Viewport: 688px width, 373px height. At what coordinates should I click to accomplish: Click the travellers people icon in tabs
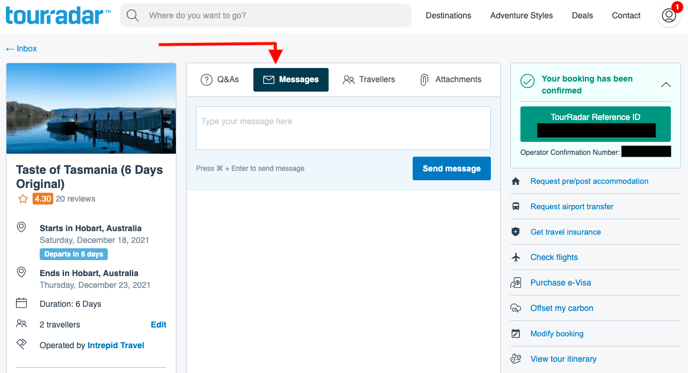348,80
